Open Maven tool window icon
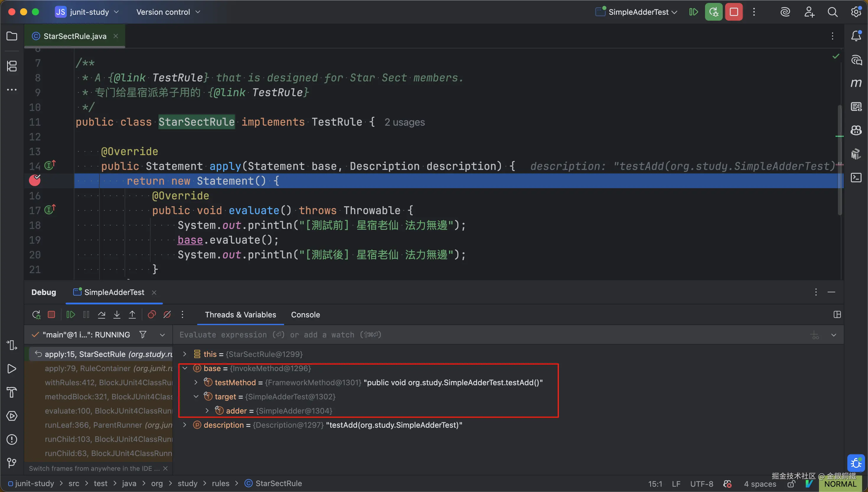Screen dimensions: 868x492 click(x=856, y=83)
